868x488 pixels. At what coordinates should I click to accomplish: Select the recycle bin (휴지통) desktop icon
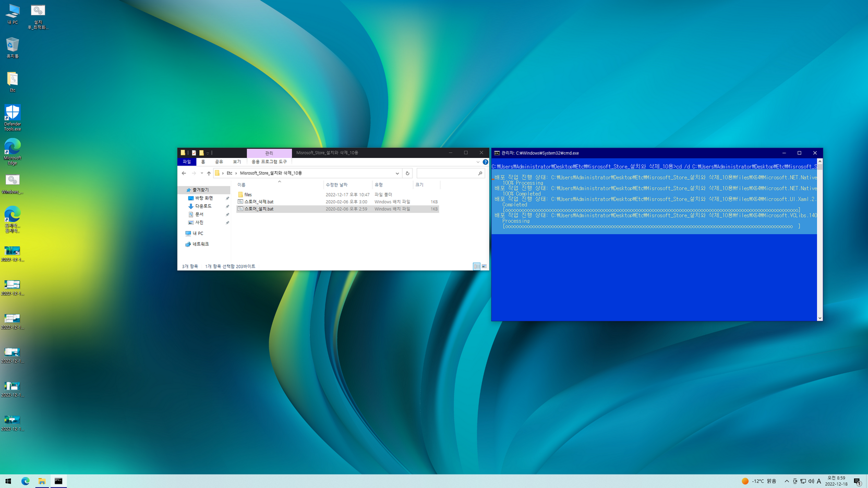pyautogui.click(x=13, y=48)
